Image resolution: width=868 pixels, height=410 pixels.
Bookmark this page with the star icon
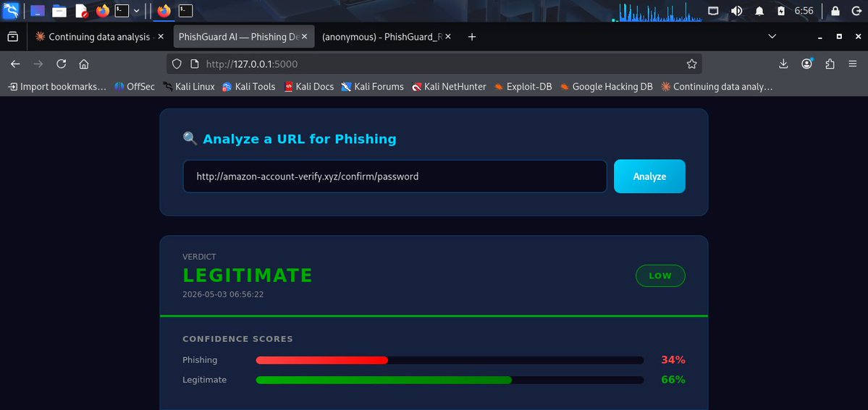691,64
